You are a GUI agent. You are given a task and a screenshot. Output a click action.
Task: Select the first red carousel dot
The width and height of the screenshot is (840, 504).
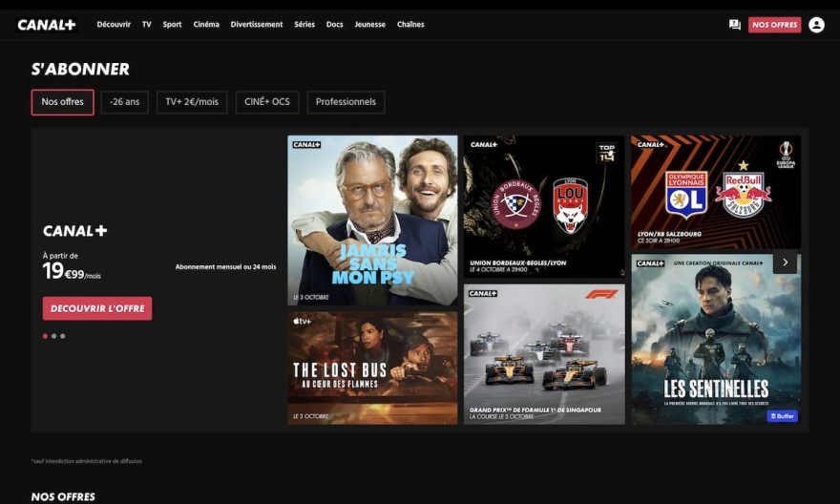tap(46, 336)
